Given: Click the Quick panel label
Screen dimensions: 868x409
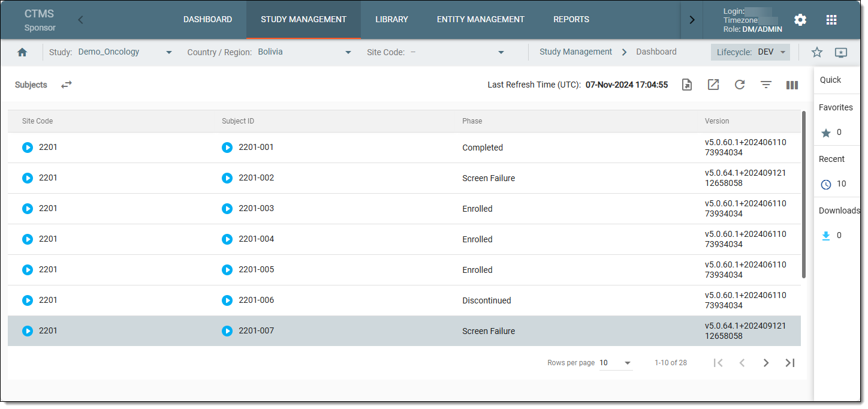Looking at the screenshot, I should coord(830,80).
